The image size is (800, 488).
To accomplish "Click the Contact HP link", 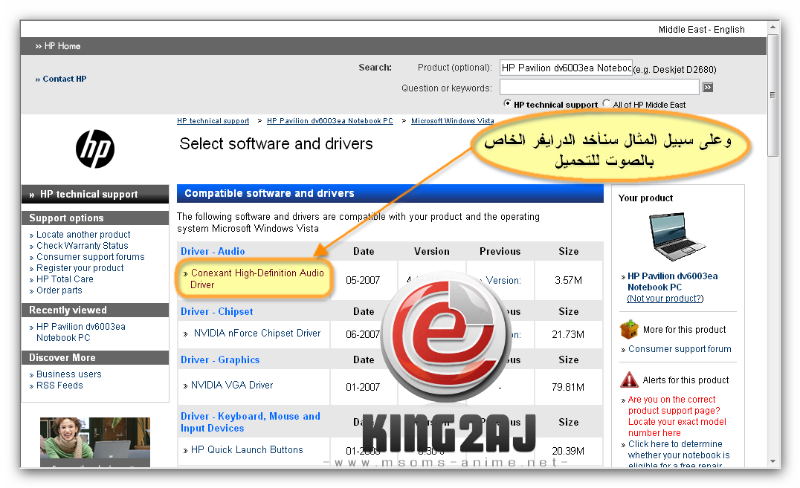I will pos(64,79).
